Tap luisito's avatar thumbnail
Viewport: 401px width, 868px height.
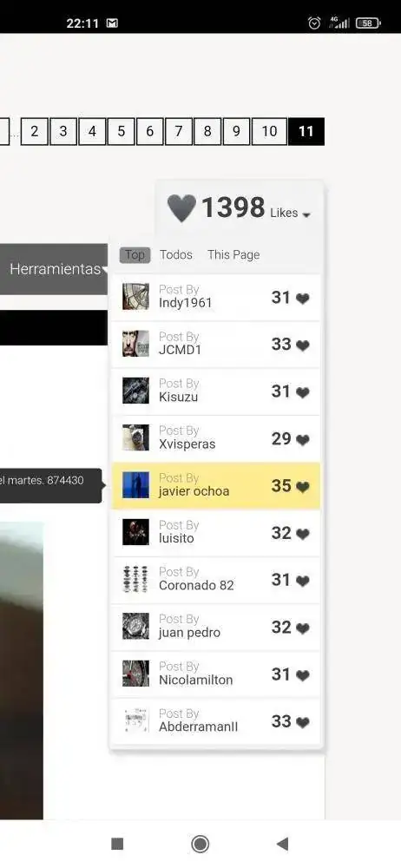point(135,532)
